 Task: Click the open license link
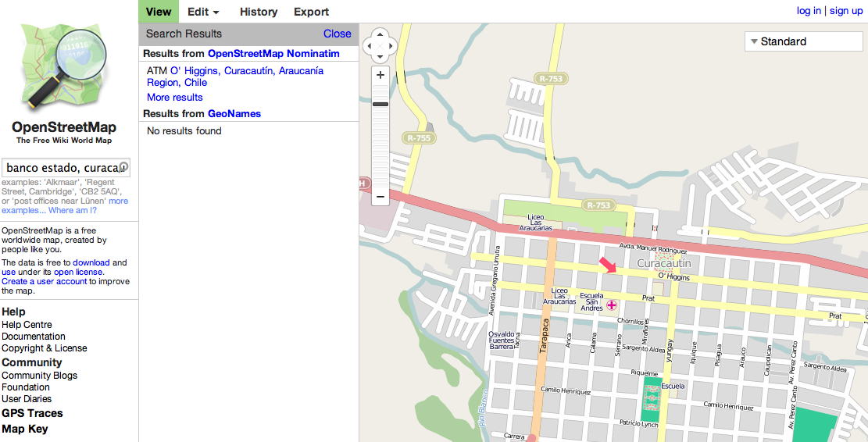pyautogui.click(x=78, y=272)
